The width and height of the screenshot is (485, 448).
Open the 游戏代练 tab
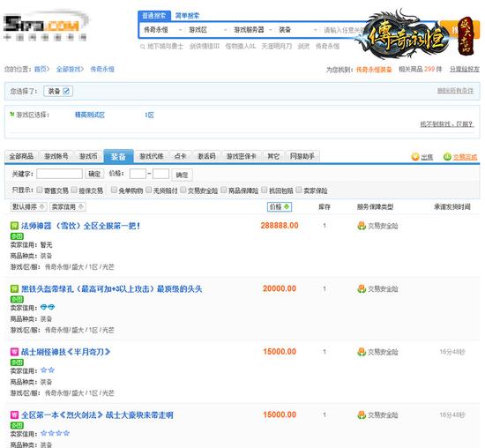click(152, 157)
